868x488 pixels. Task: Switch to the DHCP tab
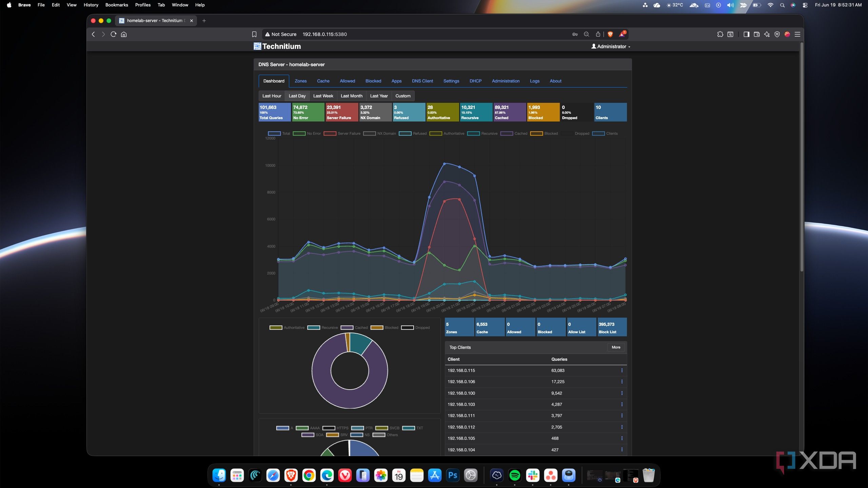[x=476, y=81]
